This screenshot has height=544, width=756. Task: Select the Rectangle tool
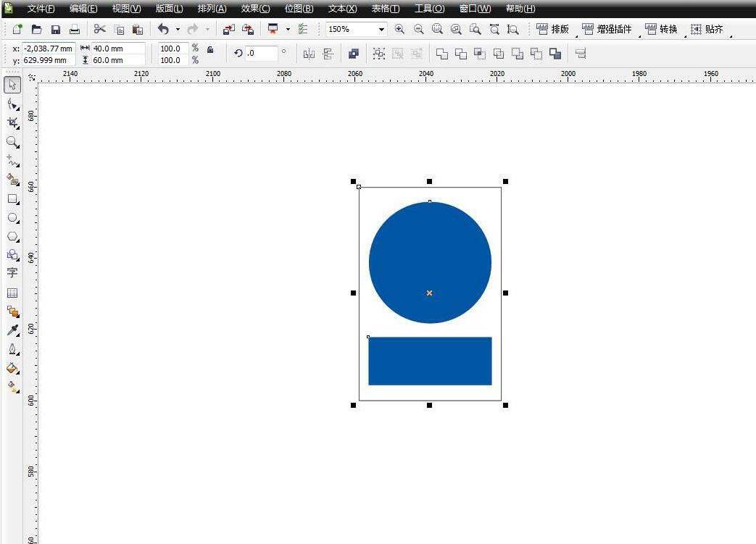[12, 198]
